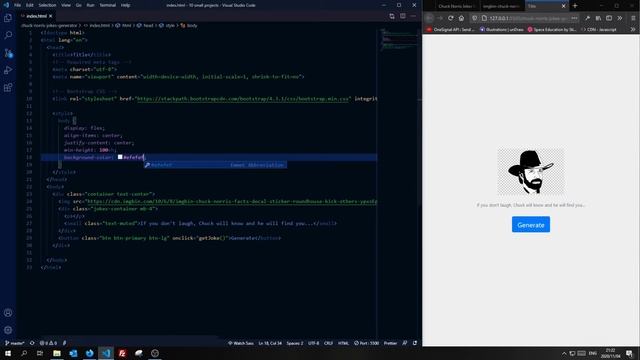
Task: Change language mode HTML in status bar
Action: pos(343,343)
